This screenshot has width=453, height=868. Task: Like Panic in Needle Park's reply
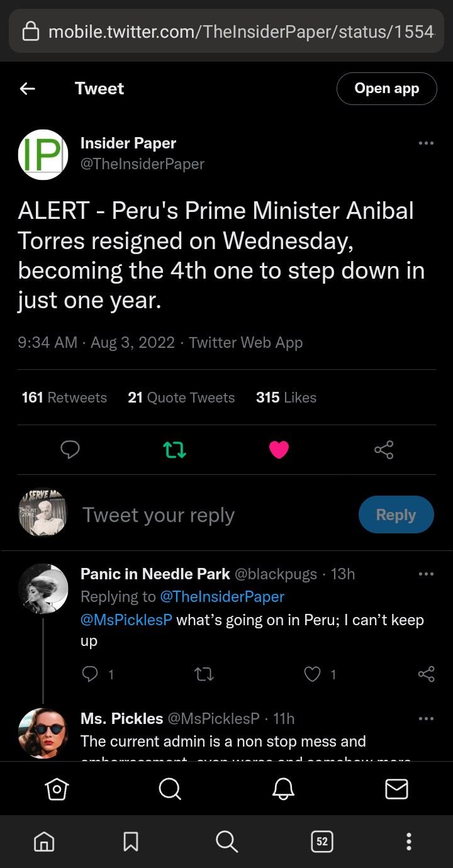pos(313,674)
